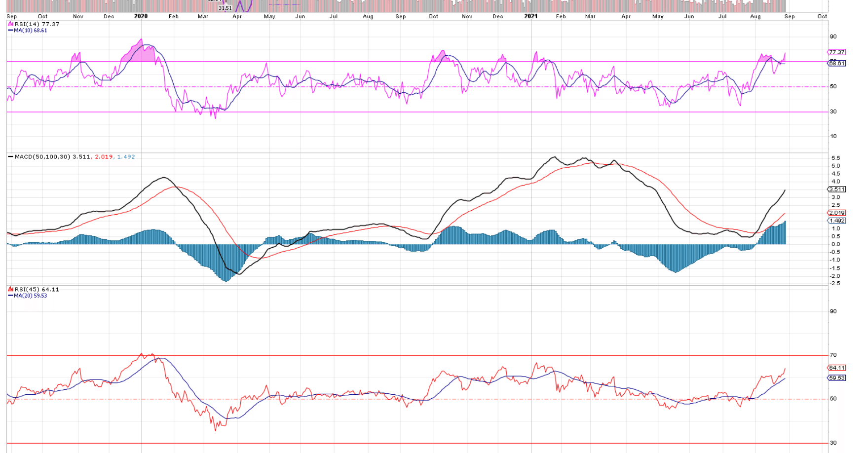The image size is (868, 453).
Task: Click the red RSI(45) indicator icon
Action: [10, 289]
